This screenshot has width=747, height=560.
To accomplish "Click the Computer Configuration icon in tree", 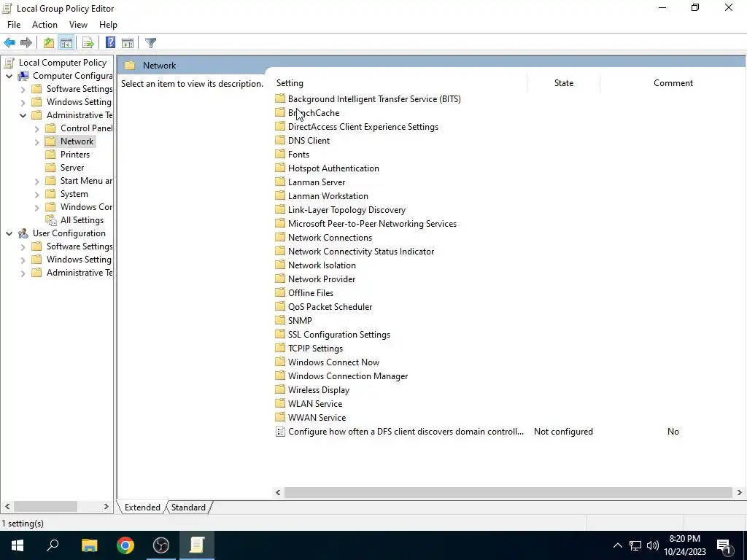I will click(x=23, y=76).
